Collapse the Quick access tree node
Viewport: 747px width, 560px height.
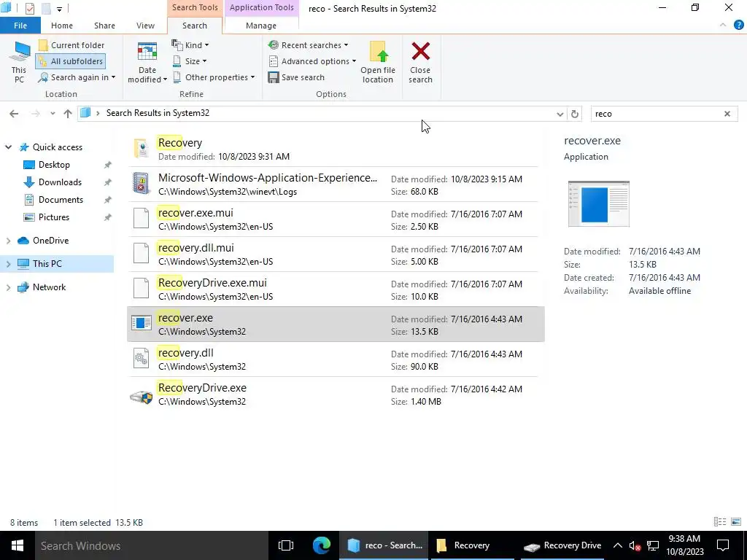tap(8, 147)
